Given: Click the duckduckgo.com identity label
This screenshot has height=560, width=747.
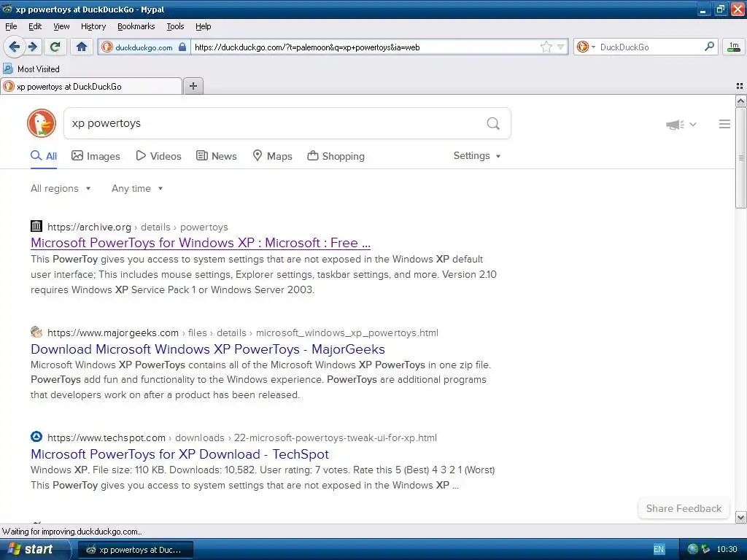Looking at the screenshot, I should (144, 47).
